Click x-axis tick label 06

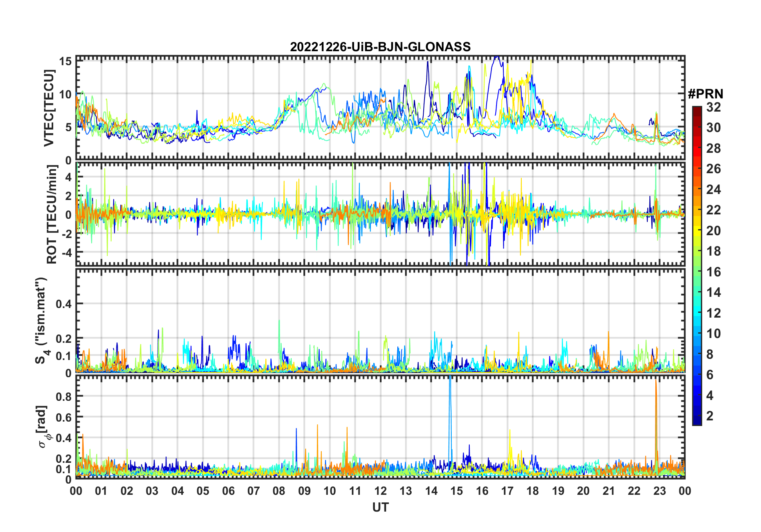(x=228, y=491)
